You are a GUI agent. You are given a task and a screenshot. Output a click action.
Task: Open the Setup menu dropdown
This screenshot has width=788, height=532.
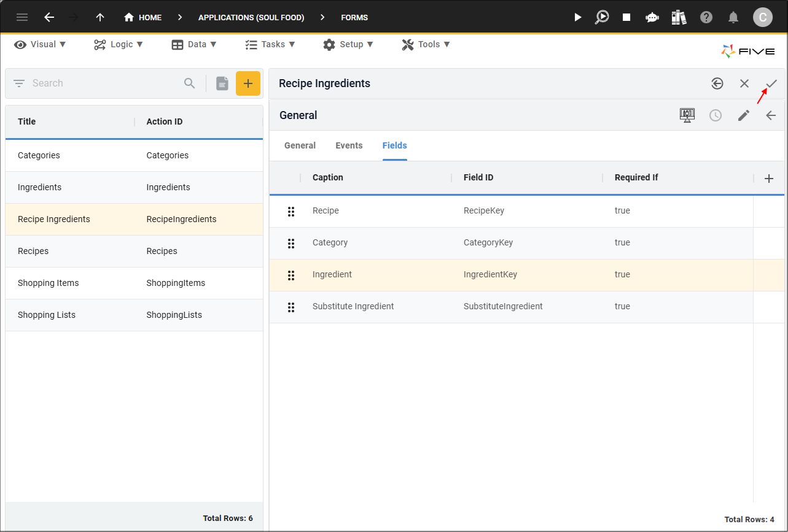click(348, 44)
